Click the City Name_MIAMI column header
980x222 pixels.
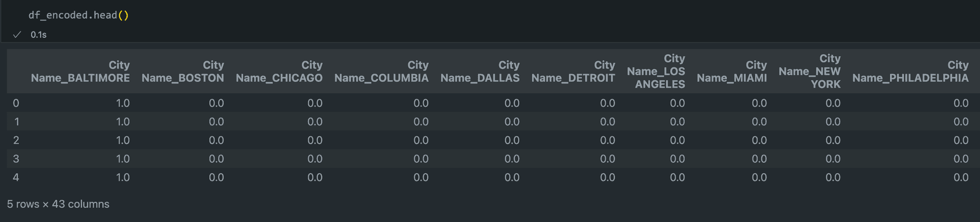pyautogui.click(x=732, y=72)
